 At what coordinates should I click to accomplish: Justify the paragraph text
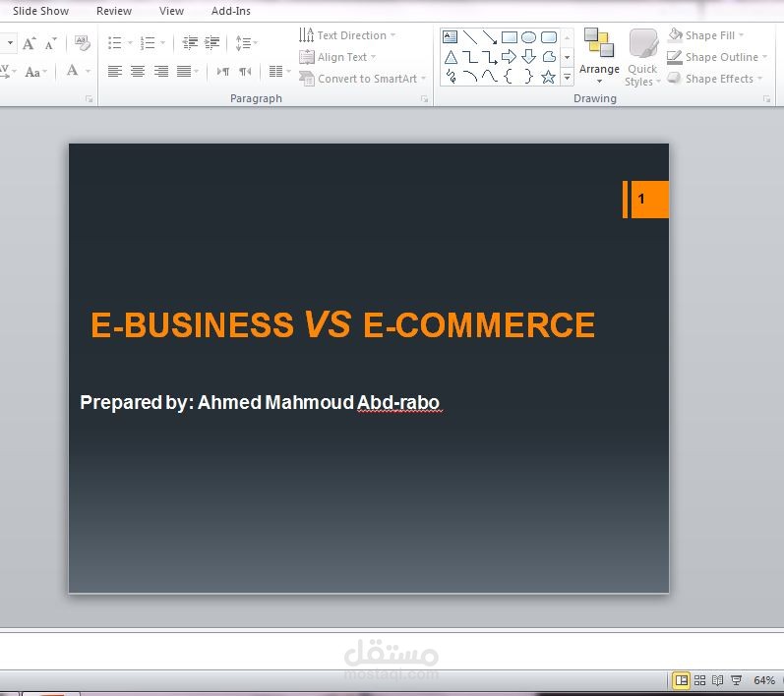184,72
